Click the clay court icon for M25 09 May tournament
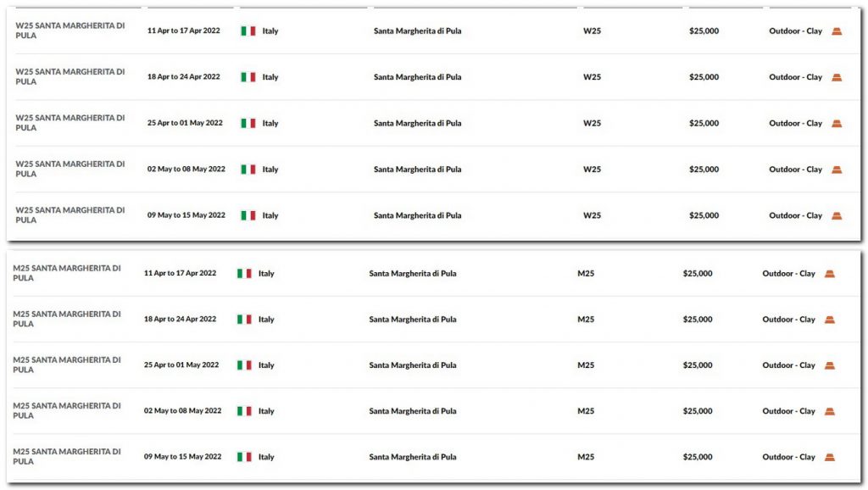Image resolution: width=868 pixels, height=490 pixels. pyautogui.click(x=829, y=457)
